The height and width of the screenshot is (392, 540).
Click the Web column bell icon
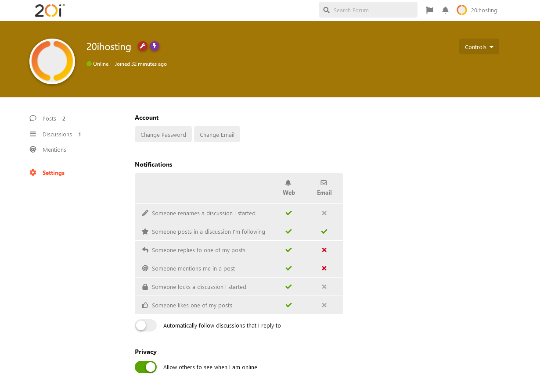click(288, 183)
